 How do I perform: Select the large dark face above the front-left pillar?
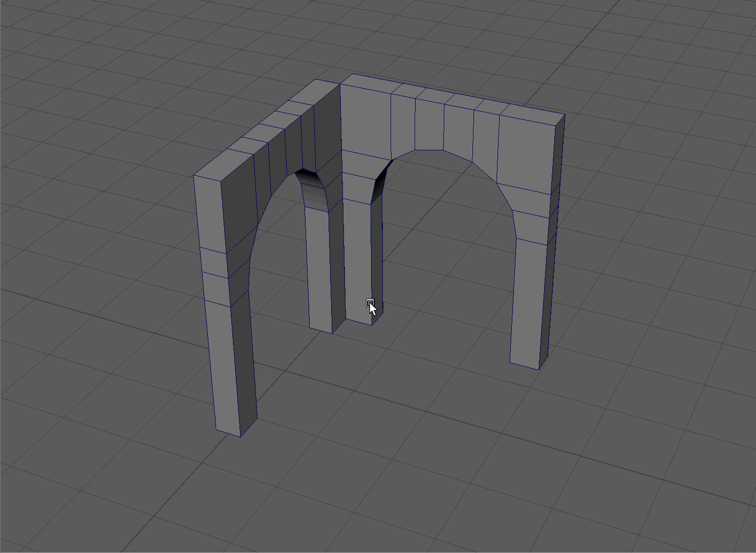pyautogui.click(x=239, y=205)
